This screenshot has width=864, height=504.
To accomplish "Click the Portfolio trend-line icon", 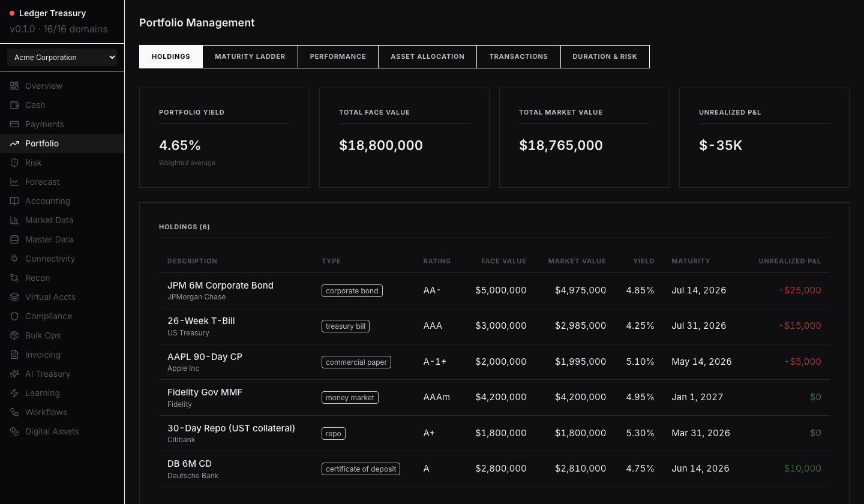I will pos(14,143).
